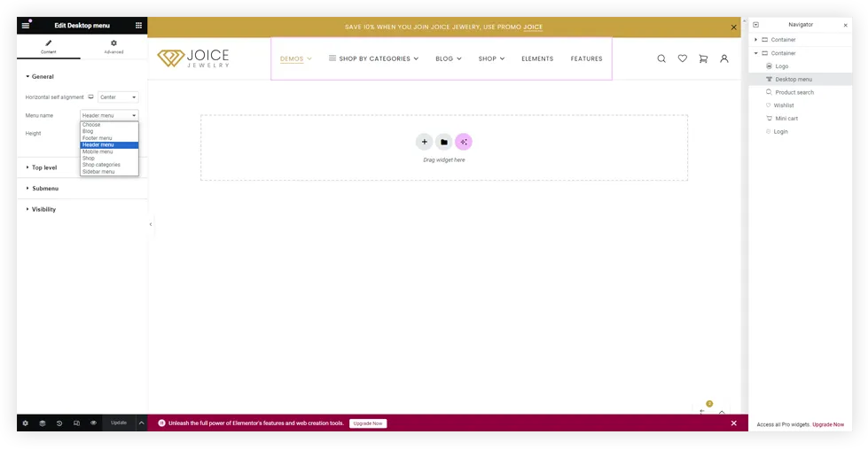
Task: Collapse the General section
Action: point(43,77)
